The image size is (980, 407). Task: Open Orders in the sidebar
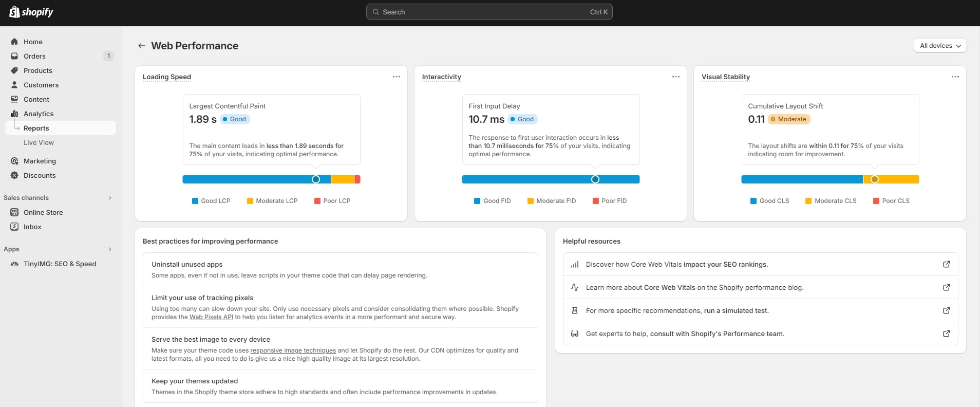tap(34, 56)
